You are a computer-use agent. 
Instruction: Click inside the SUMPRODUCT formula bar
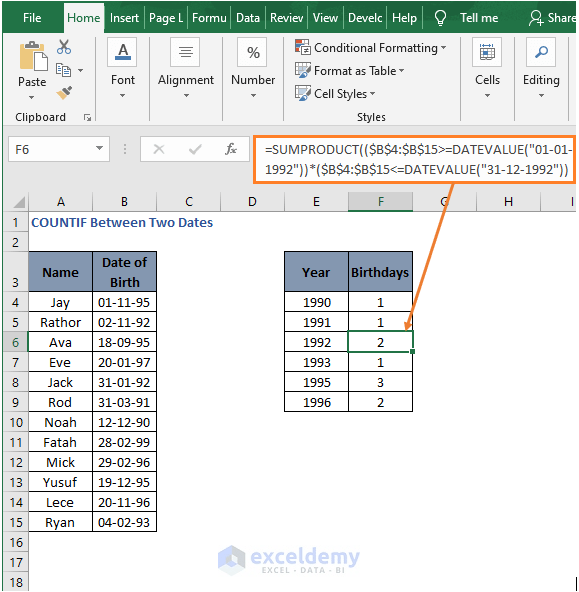[x=415, y=159]
